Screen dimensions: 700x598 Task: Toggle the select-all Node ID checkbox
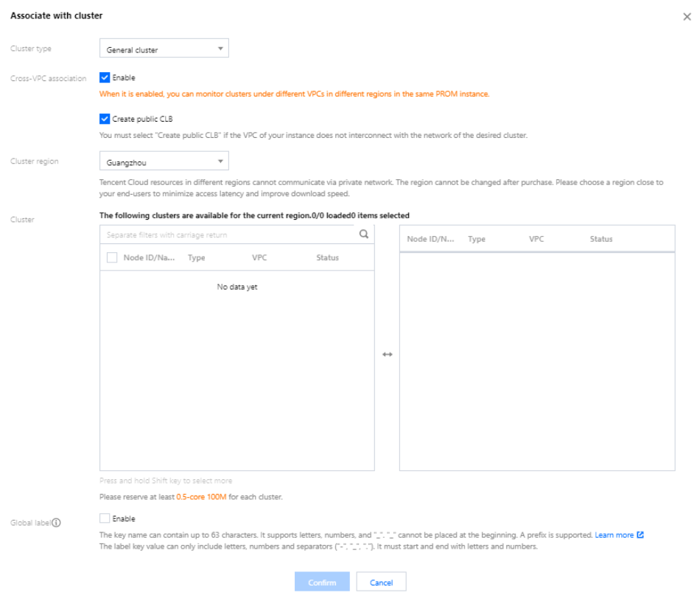112,258
